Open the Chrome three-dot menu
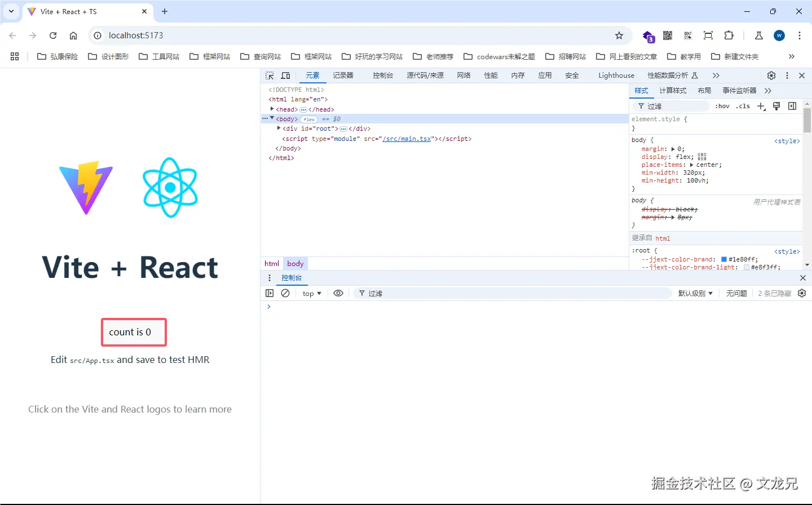 click(800, 36)
